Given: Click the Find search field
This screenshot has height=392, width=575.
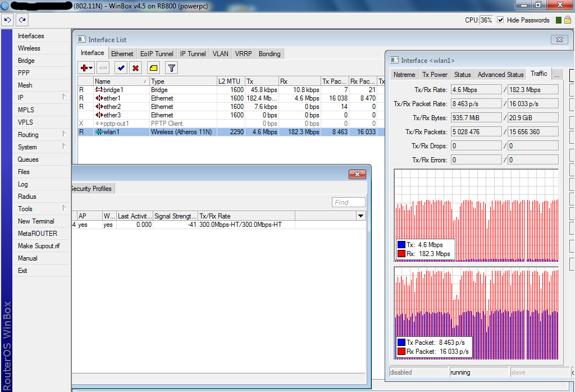Looking at the screenshot, I should (x=348, y=202).
